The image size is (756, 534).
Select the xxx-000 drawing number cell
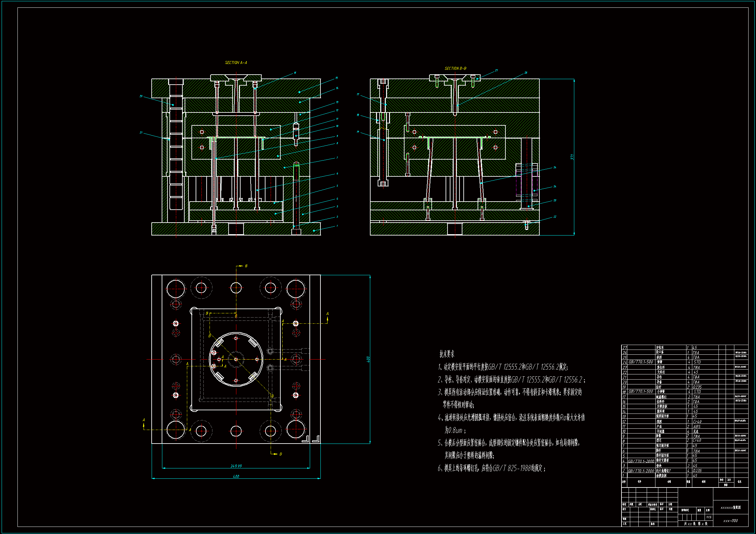point(730,521)
